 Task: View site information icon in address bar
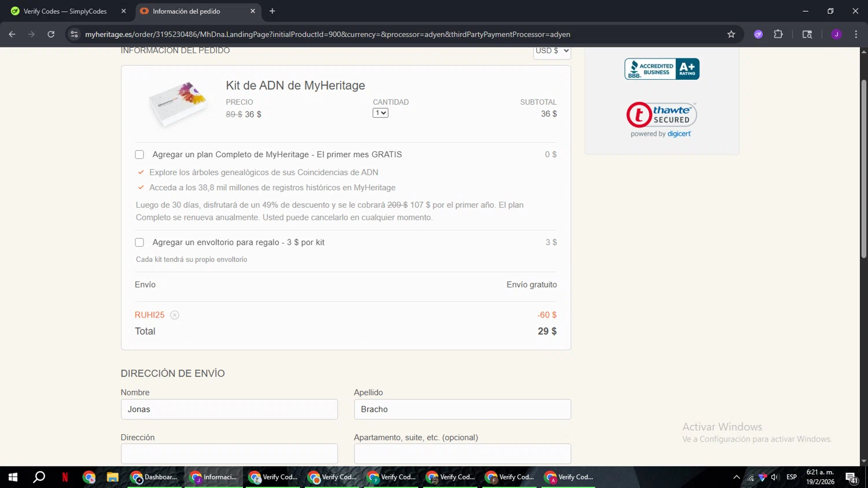(74, 34)
